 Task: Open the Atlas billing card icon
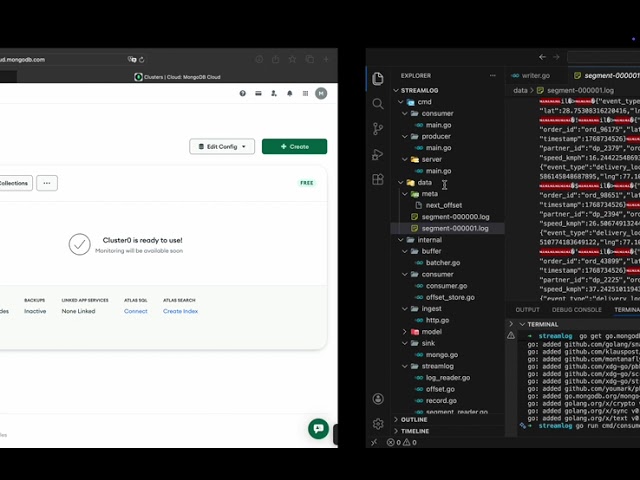tap(258, 93)
